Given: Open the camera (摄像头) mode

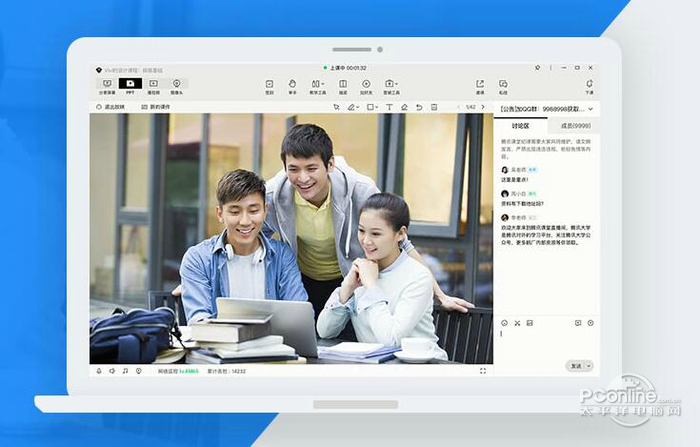Looking at the screenshot, I should click(x=176, y=86).
